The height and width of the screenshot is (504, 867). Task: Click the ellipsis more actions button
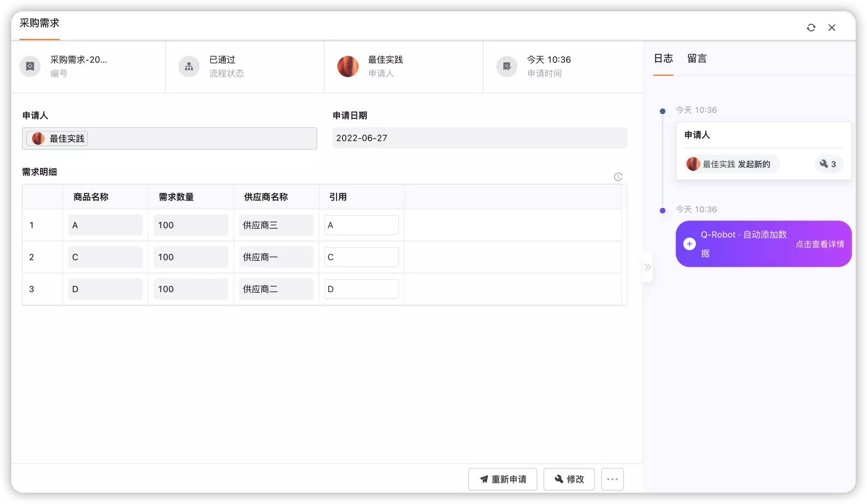pos(612,479)
